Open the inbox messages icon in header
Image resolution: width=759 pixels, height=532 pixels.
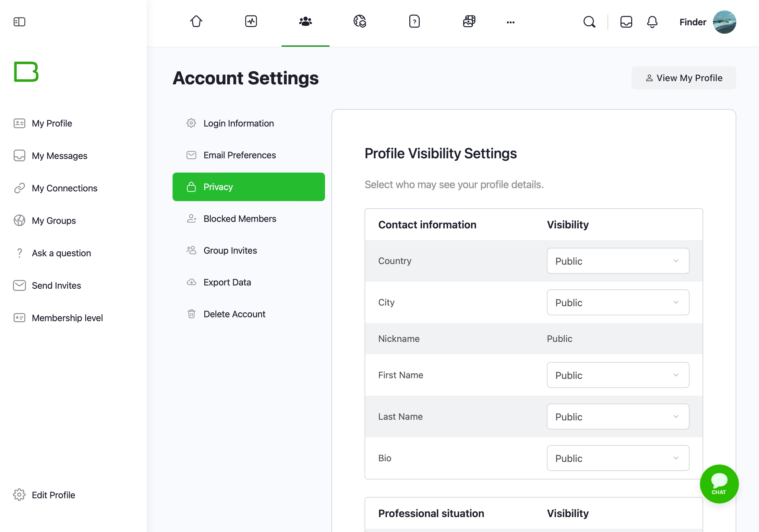(x=626, y=22)
